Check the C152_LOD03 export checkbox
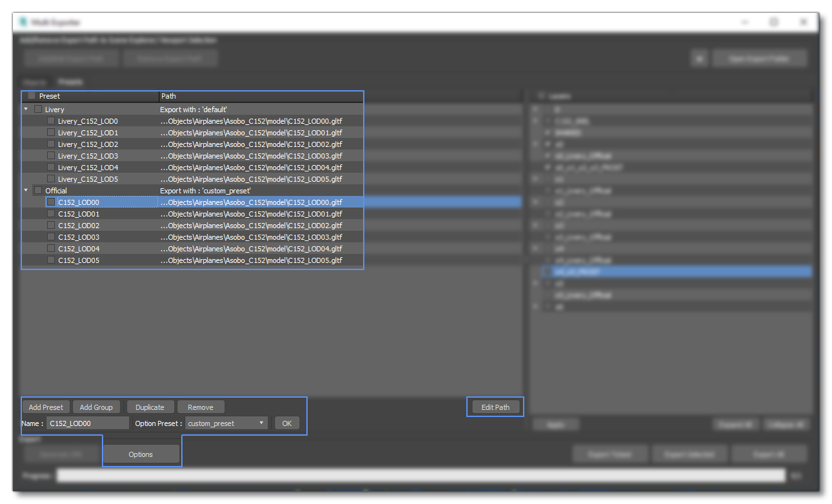 (50, 237)
